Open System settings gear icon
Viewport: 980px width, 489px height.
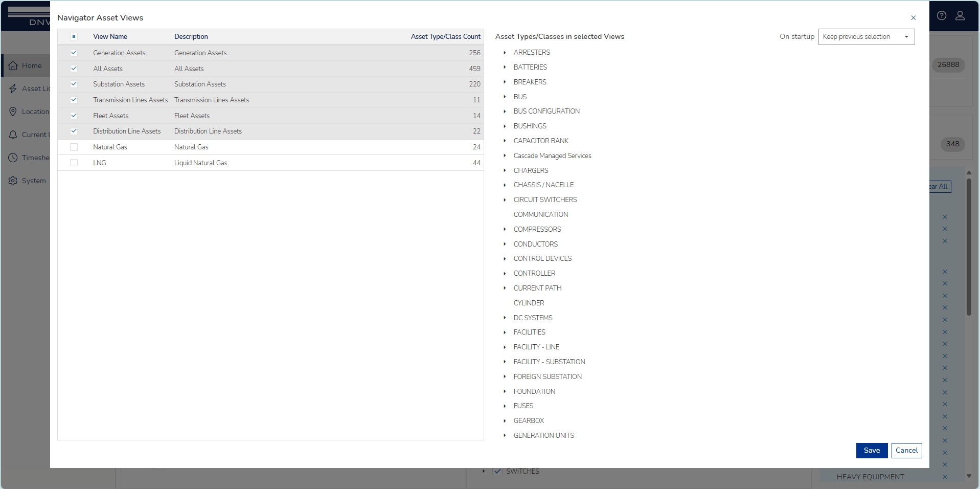click(x=13, y=181)
